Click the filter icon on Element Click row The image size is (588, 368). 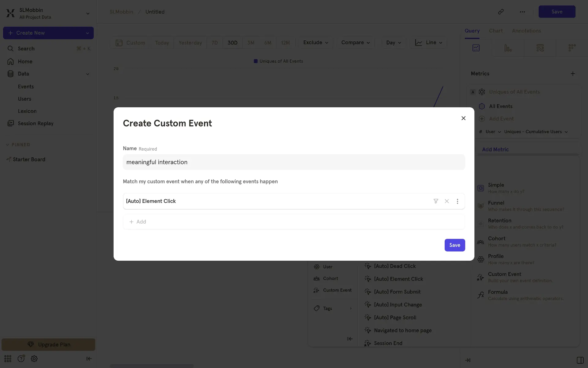435,201
